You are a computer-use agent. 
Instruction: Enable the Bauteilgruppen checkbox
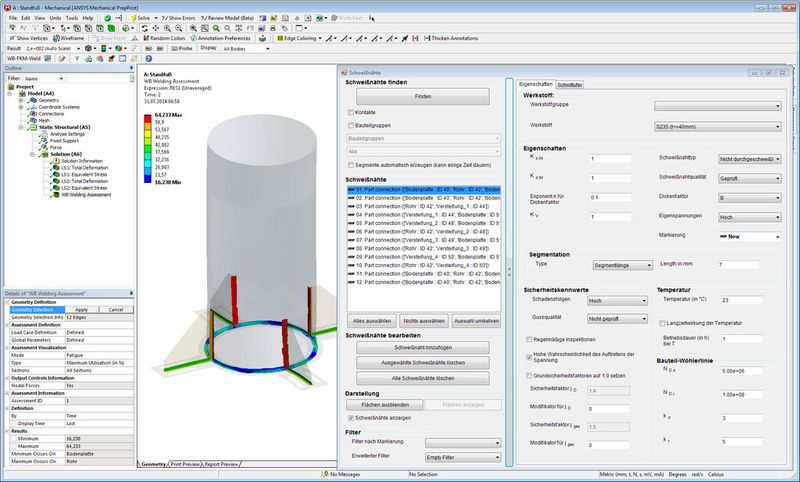pos(351,125)
